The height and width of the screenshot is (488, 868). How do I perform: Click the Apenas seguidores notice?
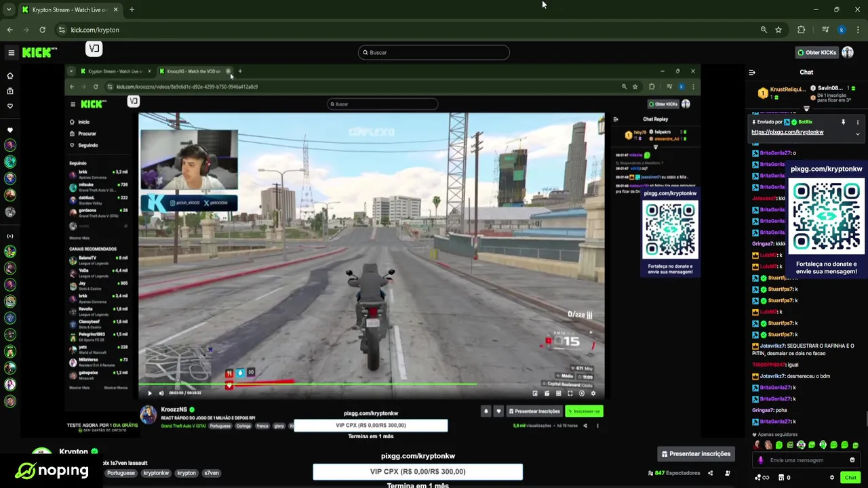coord(775,434)
